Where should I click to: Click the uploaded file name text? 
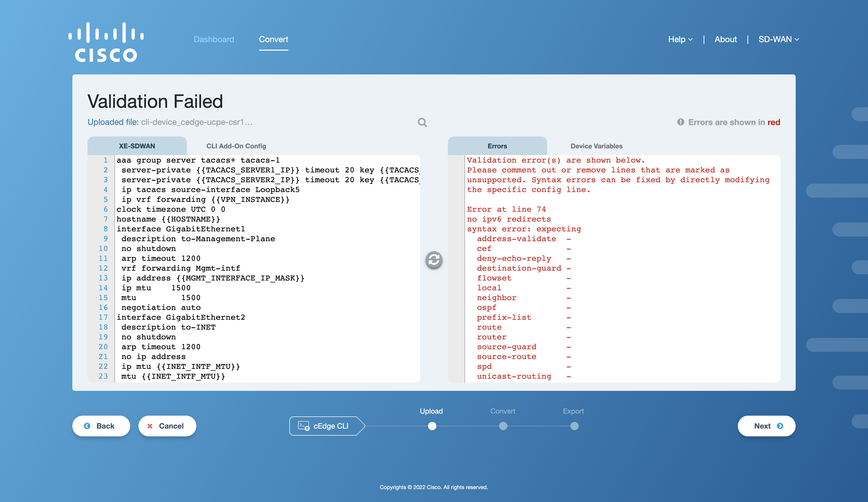pyautogui.click(x=197, y=122)
